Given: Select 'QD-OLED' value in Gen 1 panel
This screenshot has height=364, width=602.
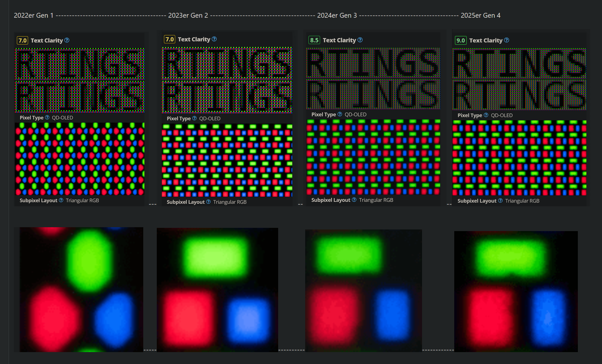Looking at the screenshot, I should 62,118.
